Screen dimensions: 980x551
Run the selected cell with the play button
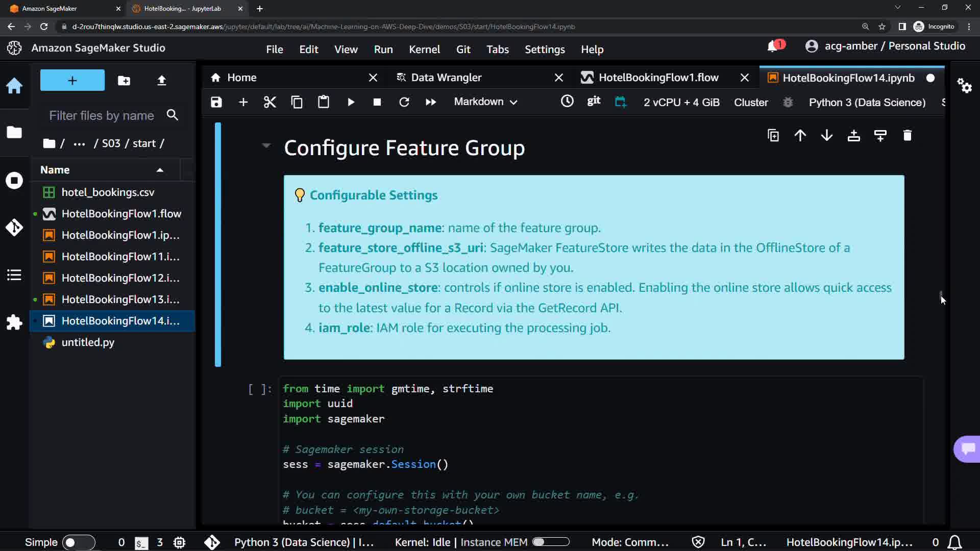point(351,102)
